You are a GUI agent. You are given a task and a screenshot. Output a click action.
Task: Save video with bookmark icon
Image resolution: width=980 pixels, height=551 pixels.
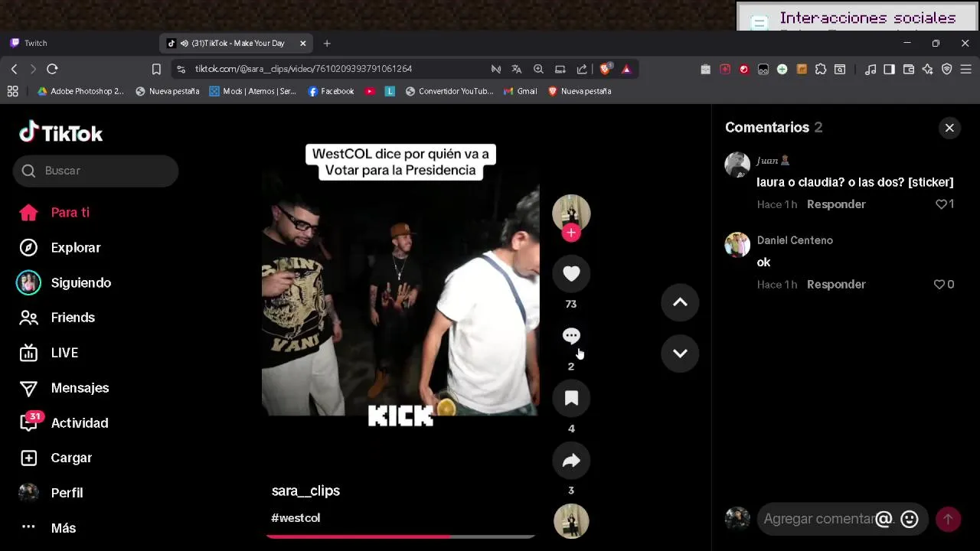tap(571, 398)
